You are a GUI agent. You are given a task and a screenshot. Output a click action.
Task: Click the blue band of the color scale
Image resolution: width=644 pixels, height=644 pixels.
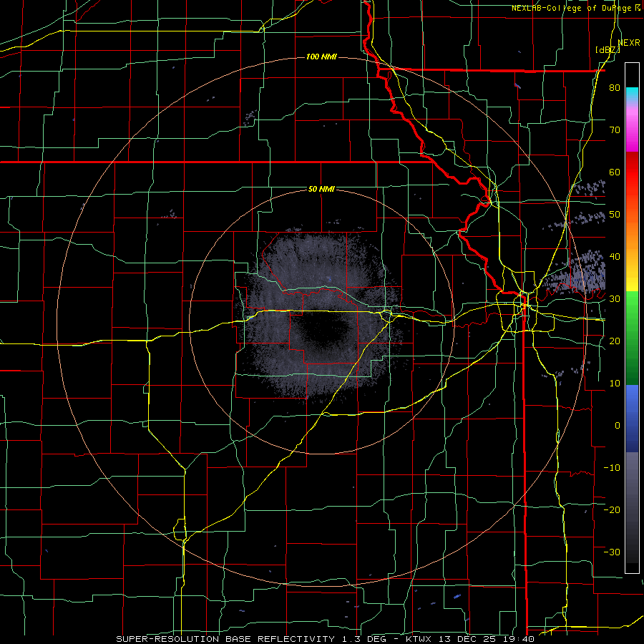click(632, 418)
